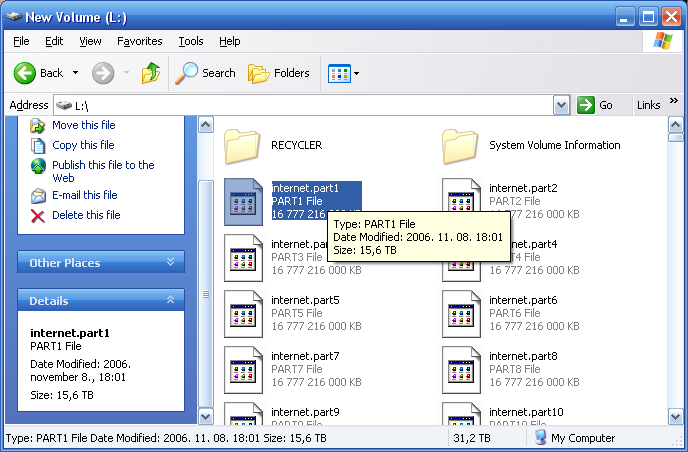Select the internet.part2 file icon

(460, 201)
